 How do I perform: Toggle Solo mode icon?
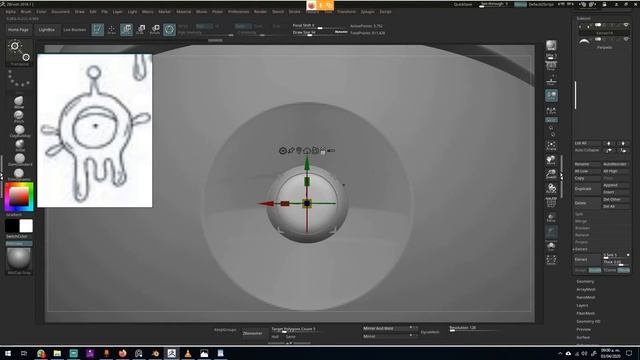(551, 246)
